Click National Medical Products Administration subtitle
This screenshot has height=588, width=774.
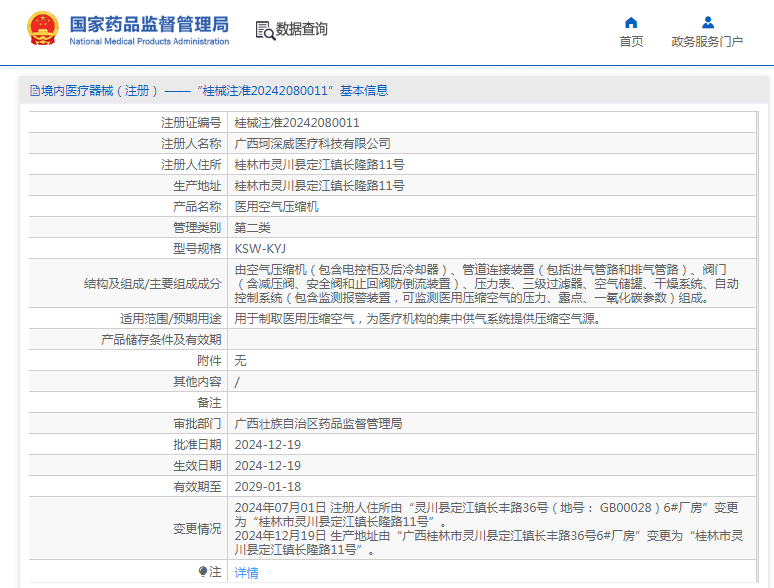(149, 41)
